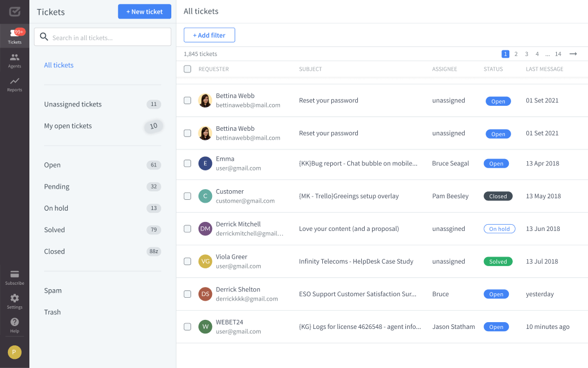This screenshot has height=368, width=588.
Task: Select all tickets with the header checkbox
Action: point(187,69)
